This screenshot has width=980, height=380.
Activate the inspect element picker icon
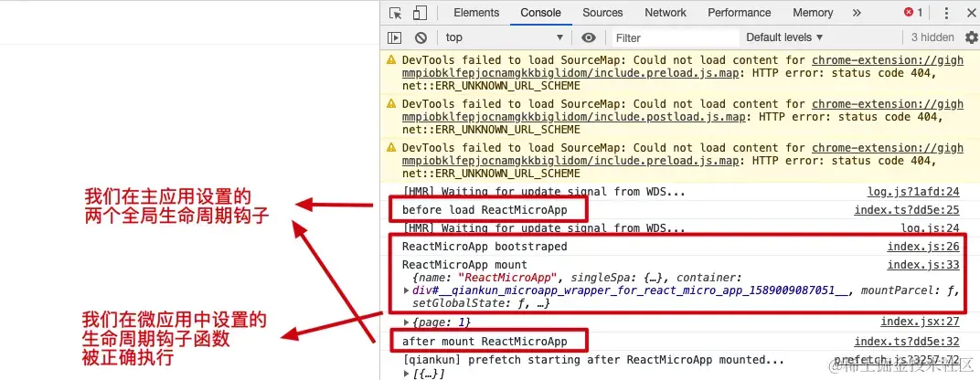[395, 13]
